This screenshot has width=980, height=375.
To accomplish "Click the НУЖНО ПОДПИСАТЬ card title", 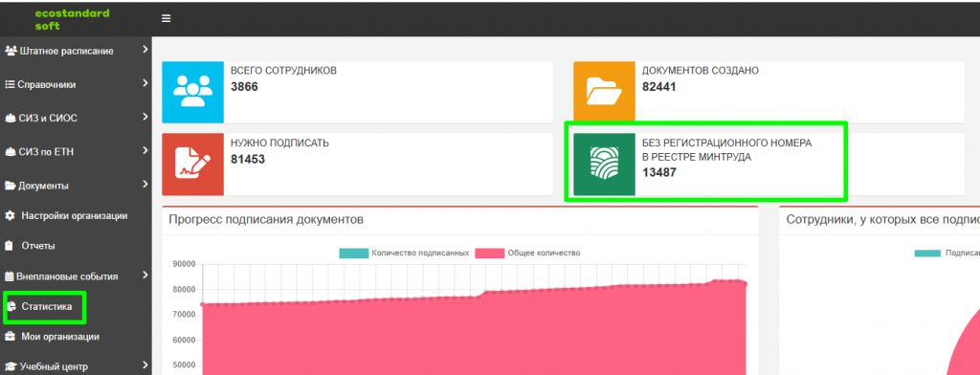I will pyautogui.click(x=279, y=143).
